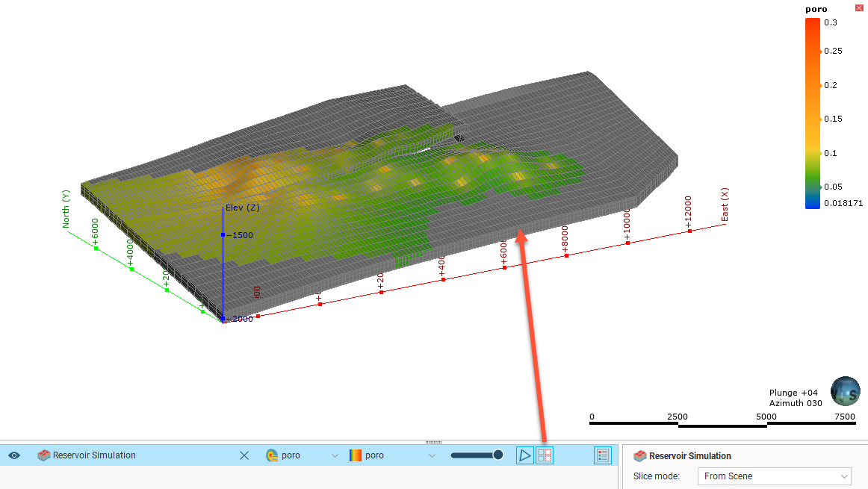This screenshot has width=868, height=489.
Task: Close the poro legend with red X
Action: point(858,7)
